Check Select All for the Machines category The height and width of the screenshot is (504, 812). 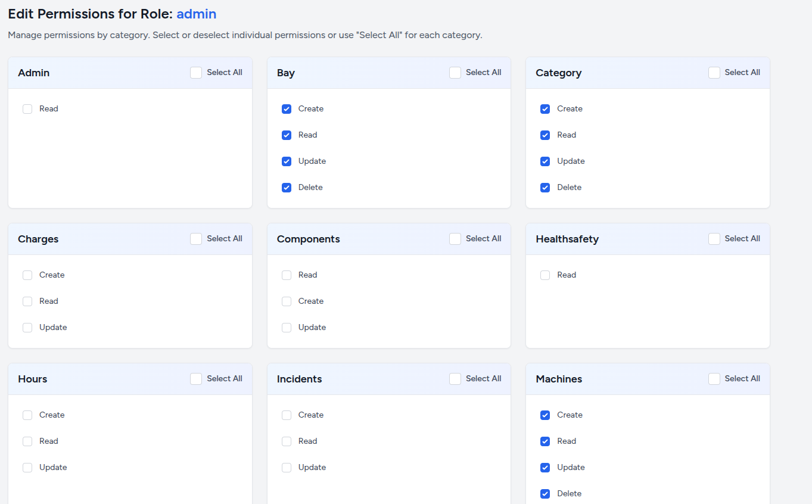pos(714,378)
